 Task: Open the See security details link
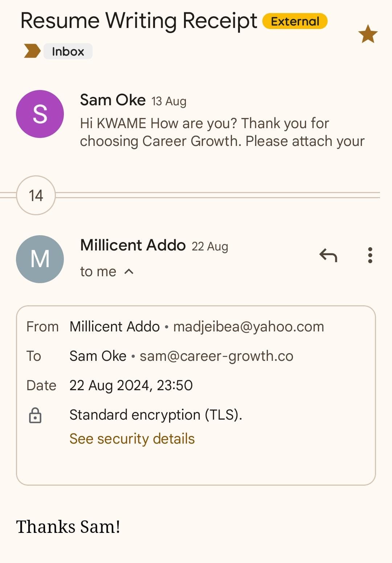click(132, 439)
